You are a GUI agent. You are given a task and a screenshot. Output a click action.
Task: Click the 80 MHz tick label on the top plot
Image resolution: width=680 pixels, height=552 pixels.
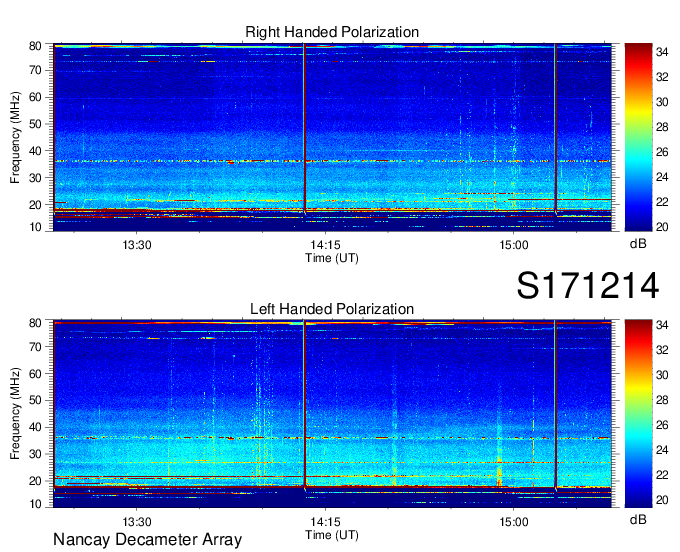pos(35,46)
